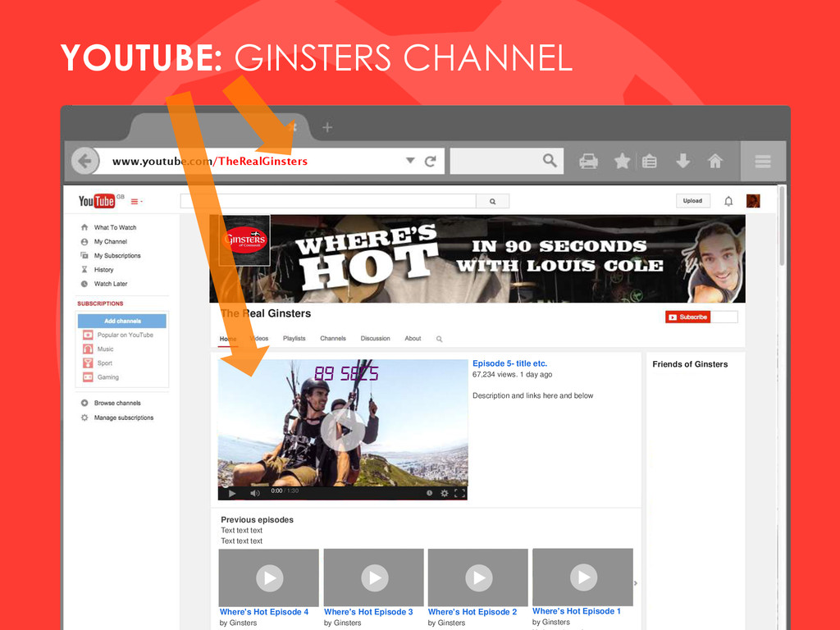The width and height of the screenshot is (840, 630).
Task: Switch to the Discussion tab
Action: click(x=375, y=339)
